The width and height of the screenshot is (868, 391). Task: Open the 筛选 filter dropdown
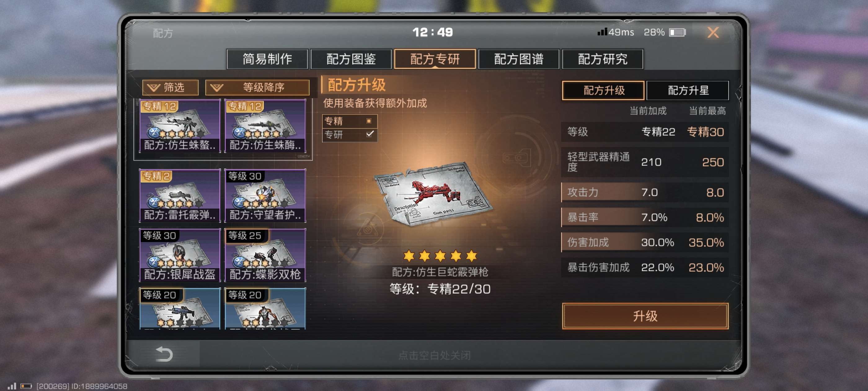pyautogui.click(x=170, y=88)
